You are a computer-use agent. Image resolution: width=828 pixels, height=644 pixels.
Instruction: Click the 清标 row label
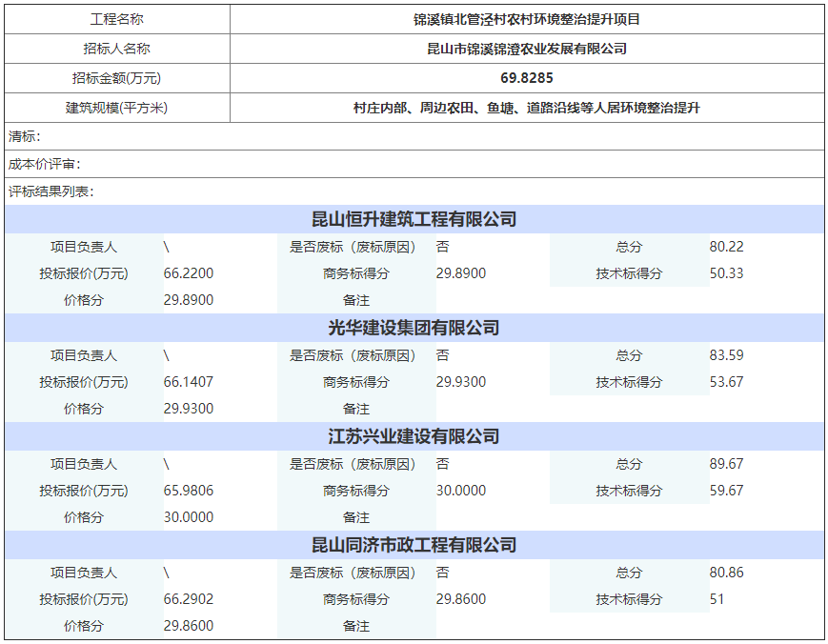coord(25,136)
